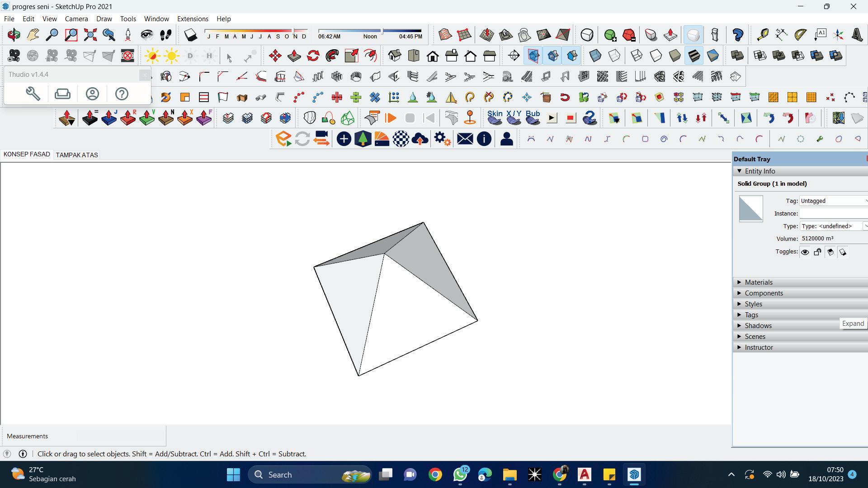
Task: Choose the Follow Me tool
Action: (x=332, y=56)
